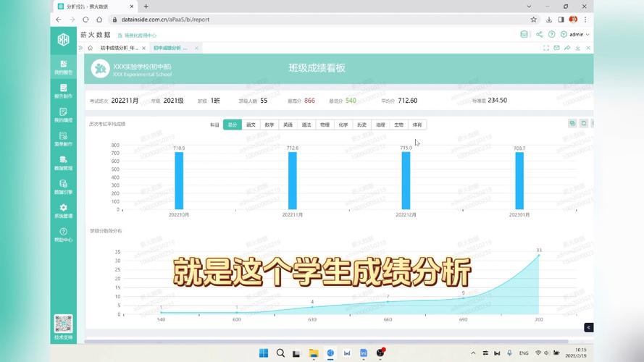Open the sidebar item just above 数据管理

pos(63,139)
